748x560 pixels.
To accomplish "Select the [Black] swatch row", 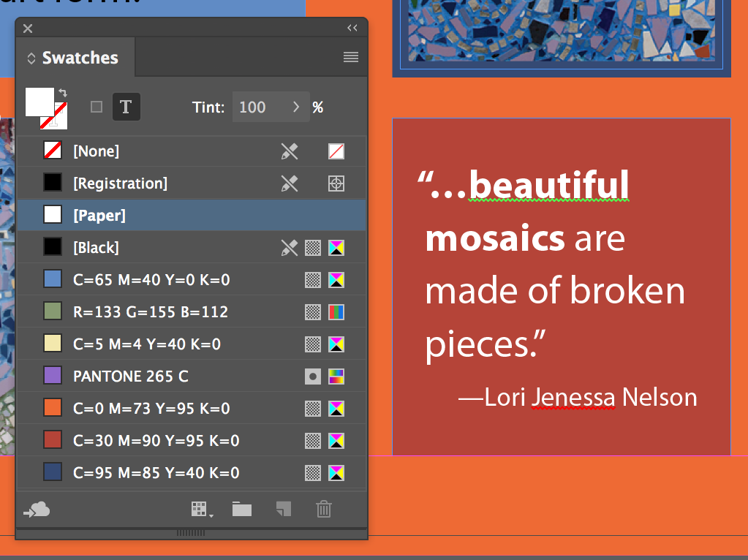I will point(191,248).
